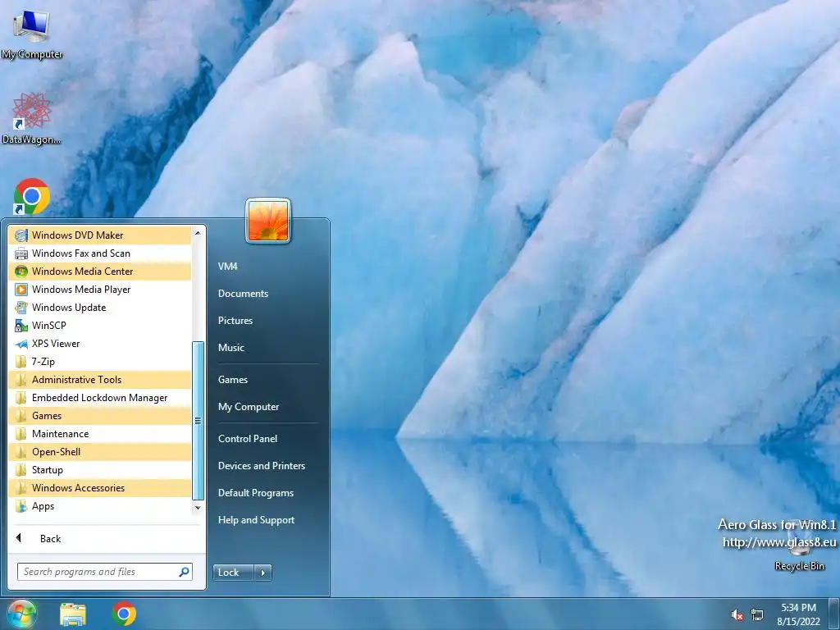Open the taskbar clock showing 5:34 PM
The image size is (840, 630).
point(798,614)
